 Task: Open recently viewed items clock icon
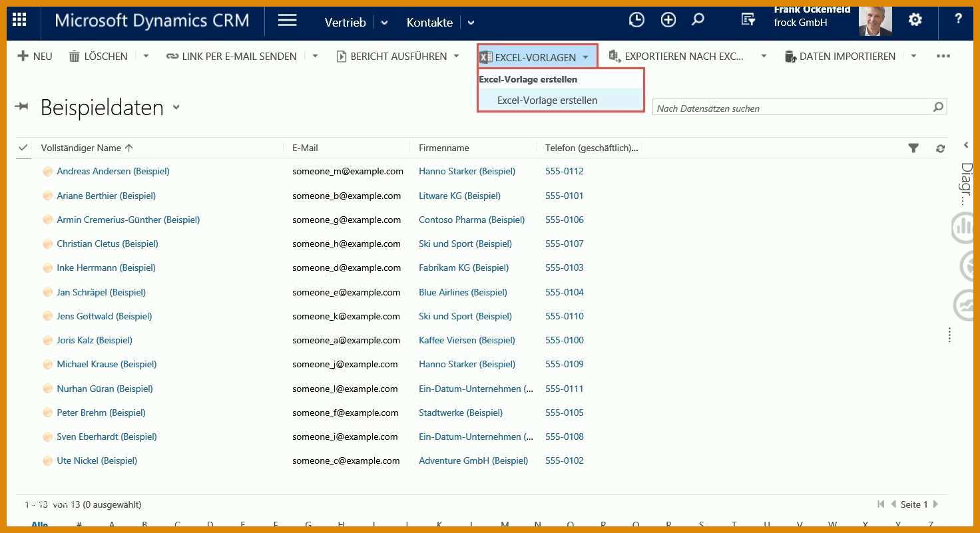(636, 20)
